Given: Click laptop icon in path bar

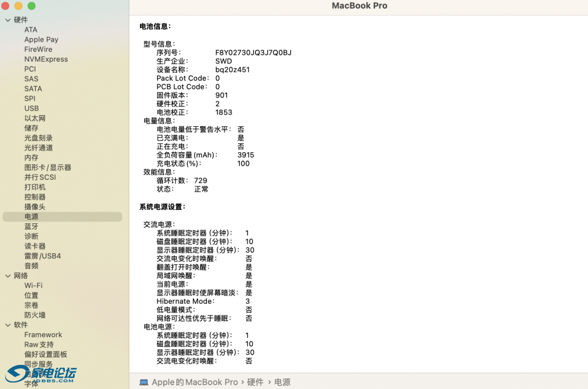Looking at the screenshot, I should coord(143,383).
